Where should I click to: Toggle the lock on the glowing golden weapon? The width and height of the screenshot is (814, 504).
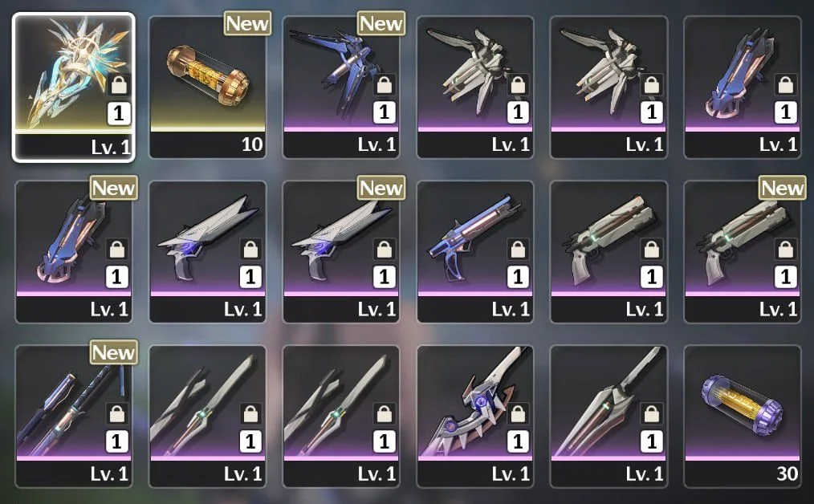pyautogui.click(x=119, y=84)
